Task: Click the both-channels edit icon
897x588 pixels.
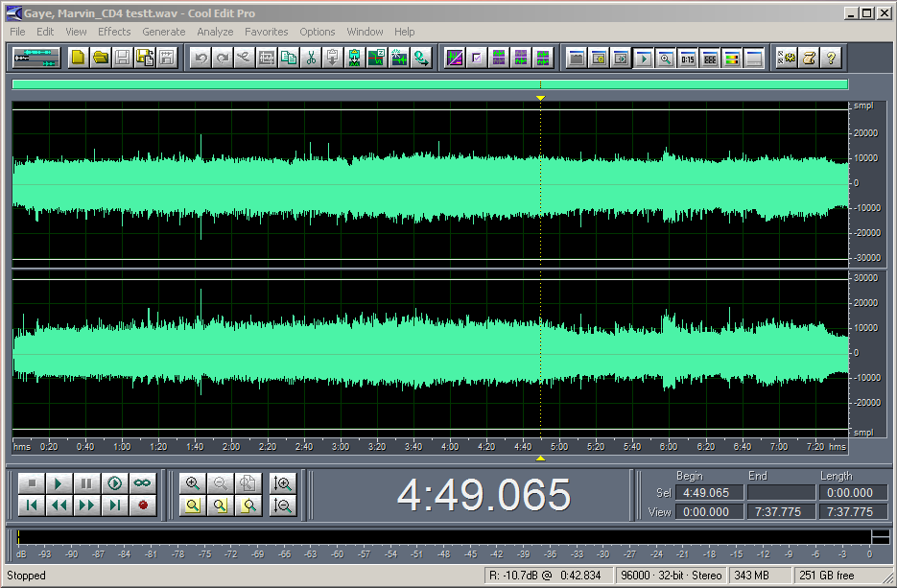Action: pyautogui.click(x=543, y=58)
